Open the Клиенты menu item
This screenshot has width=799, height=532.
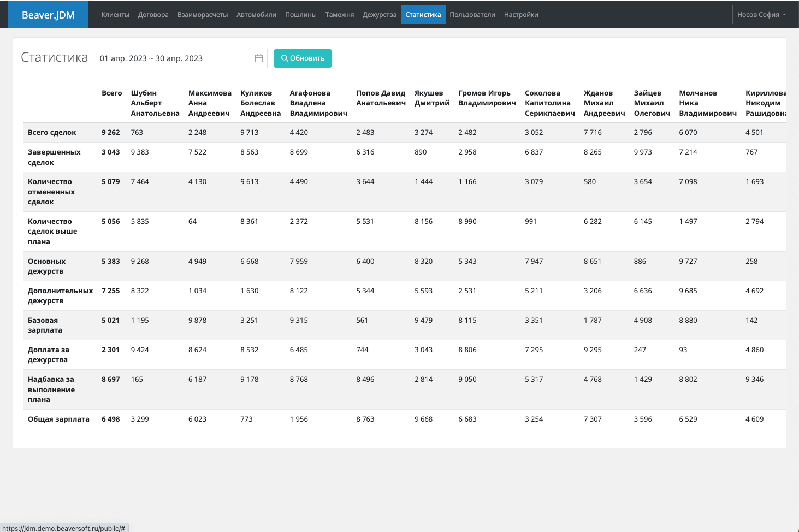[x=115, y=15]
